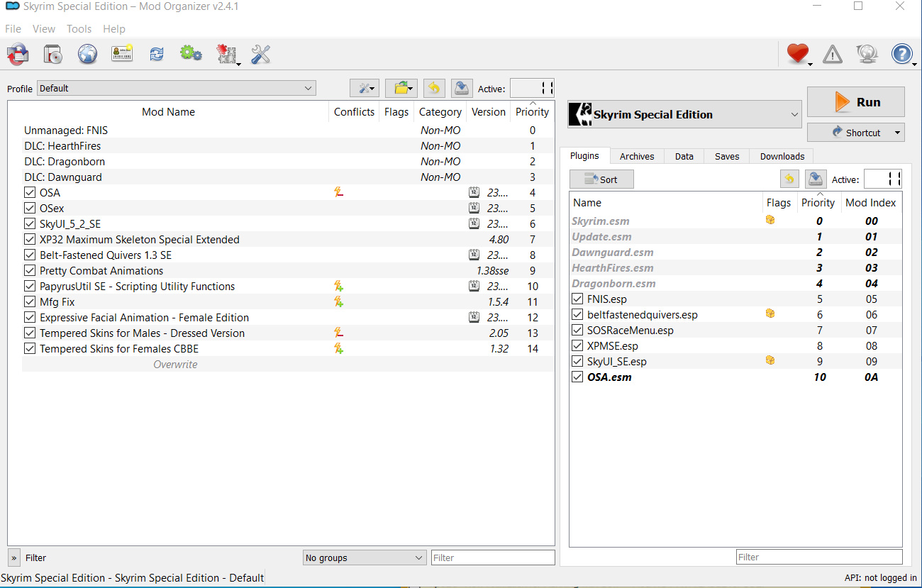This screenshot has height=588, width=922.
Task: Click conflict icon for PapyrusUtil SE
Action: coord(339,286)
